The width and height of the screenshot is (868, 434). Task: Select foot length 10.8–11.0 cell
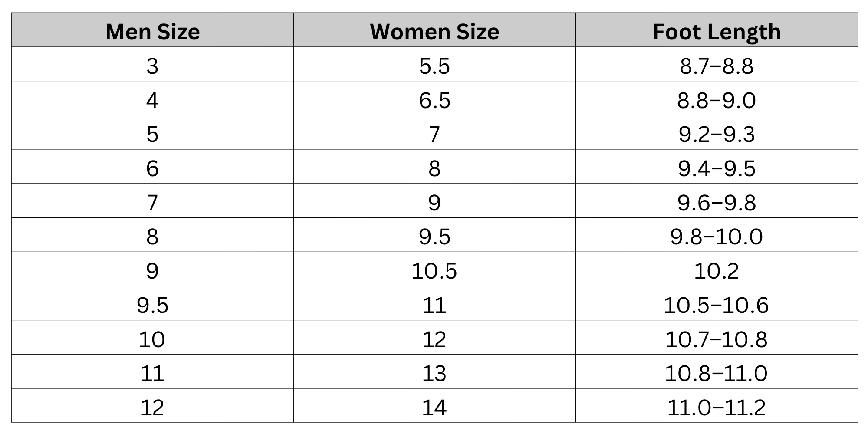[717, 372]
